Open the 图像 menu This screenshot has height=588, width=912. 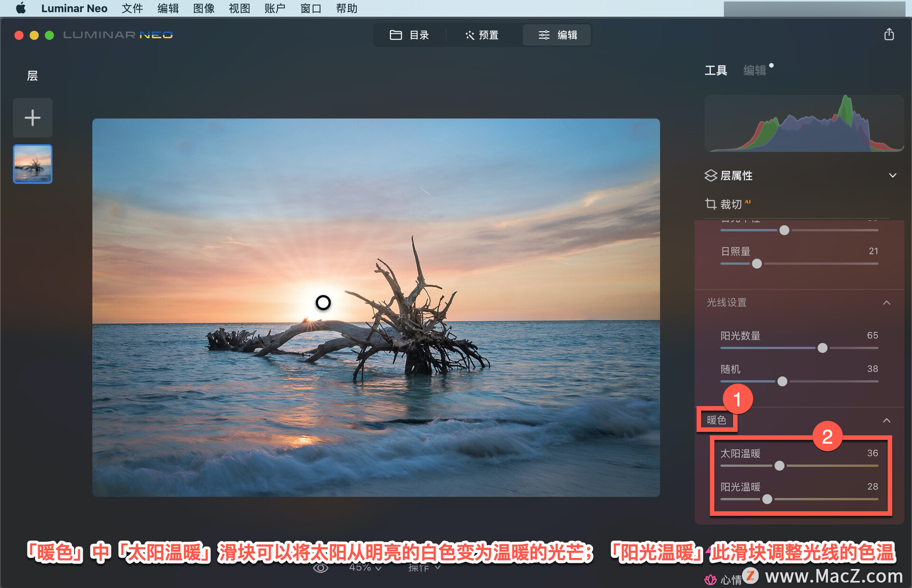point(204,8)
